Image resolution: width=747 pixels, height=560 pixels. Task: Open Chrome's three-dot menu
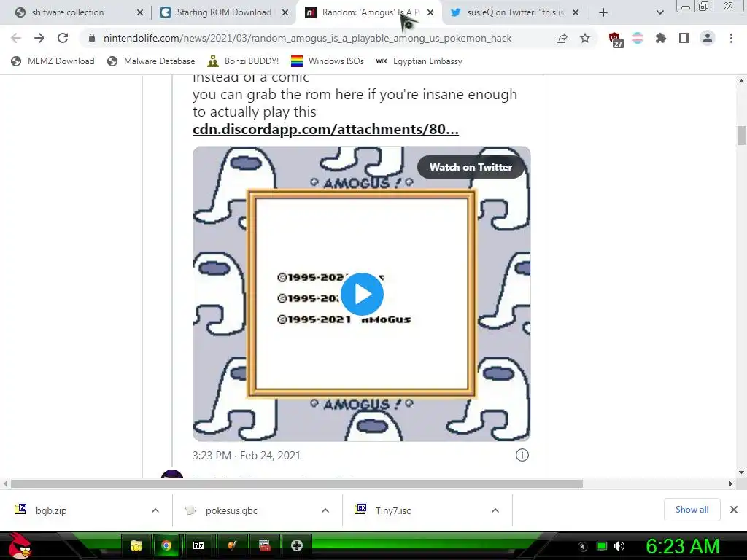(x=731, y=38)
